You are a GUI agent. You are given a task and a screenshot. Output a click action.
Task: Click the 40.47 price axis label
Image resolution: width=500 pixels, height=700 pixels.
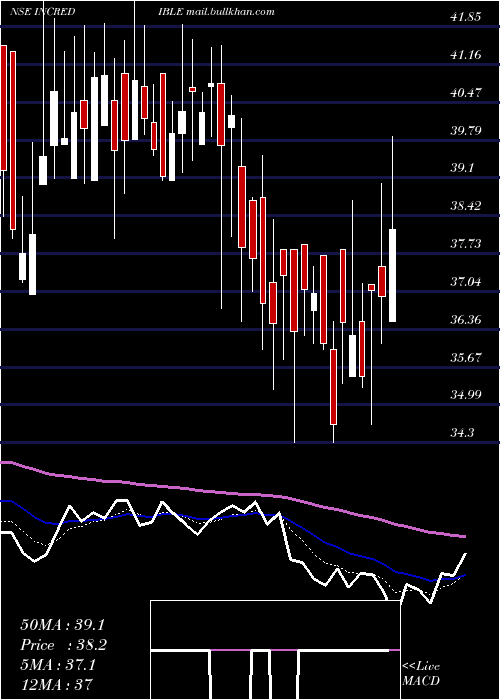pos(466,93)
